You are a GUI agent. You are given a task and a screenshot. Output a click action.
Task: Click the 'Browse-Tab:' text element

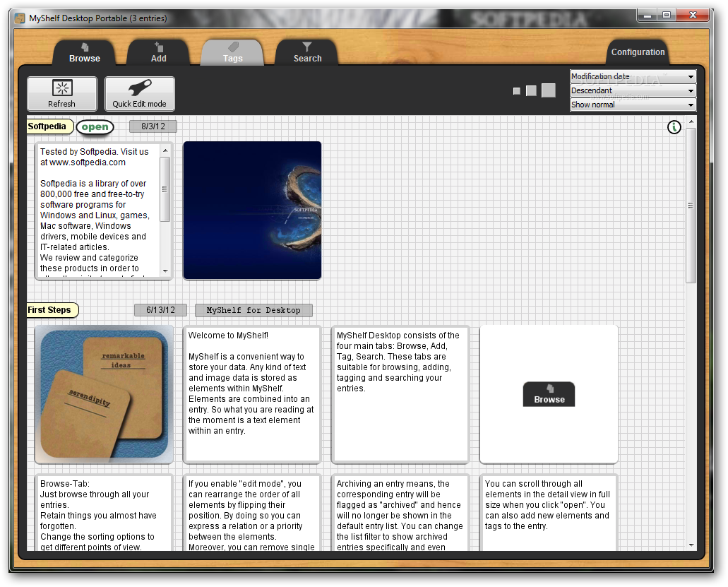104,513
